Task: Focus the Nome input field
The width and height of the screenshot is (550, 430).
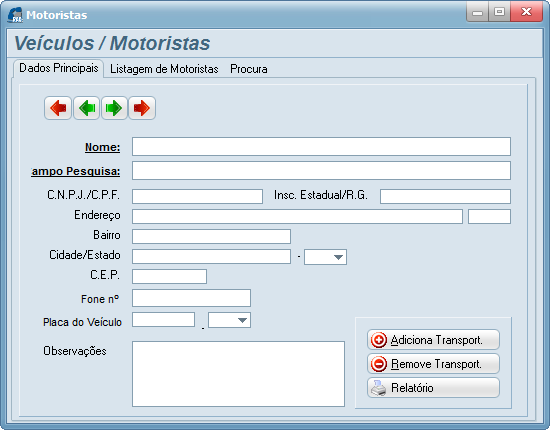Action: pyautogui.click(x=321, y=147)
